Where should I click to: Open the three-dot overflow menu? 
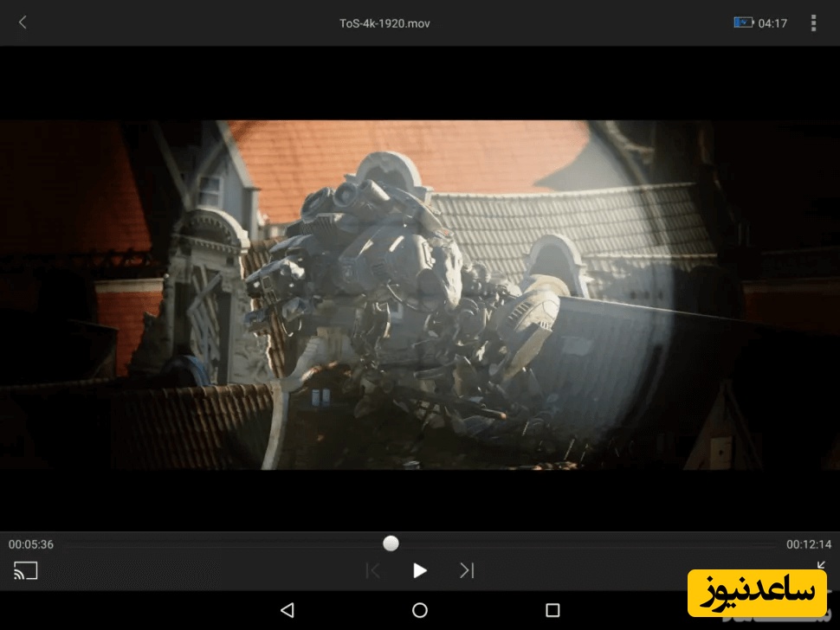coord(812,23)
